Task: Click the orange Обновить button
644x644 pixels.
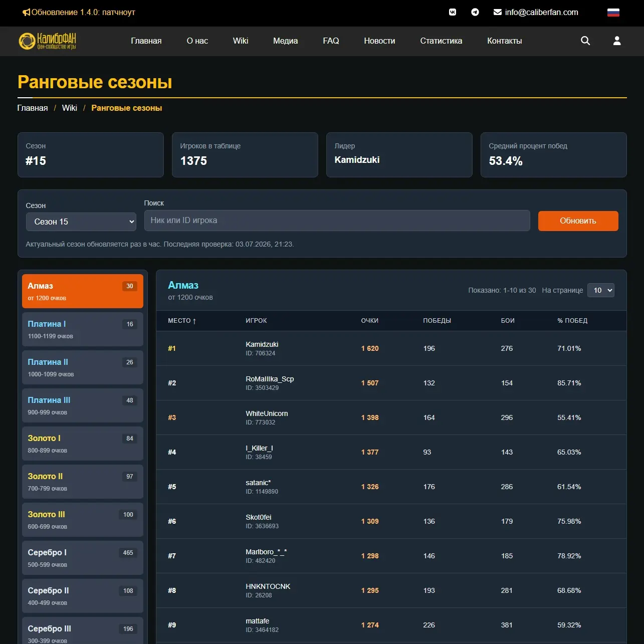Action: [x=578, y=221]
